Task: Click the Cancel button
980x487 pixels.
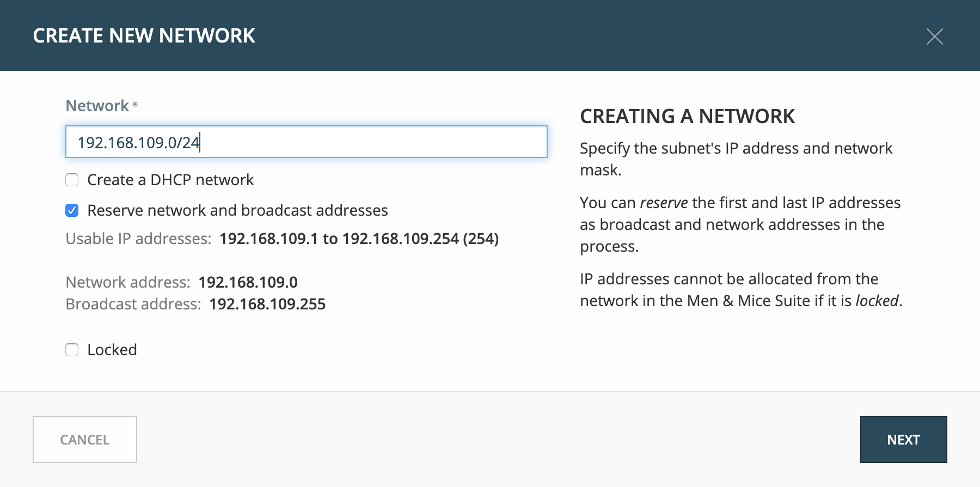Action: pos(85,440)
